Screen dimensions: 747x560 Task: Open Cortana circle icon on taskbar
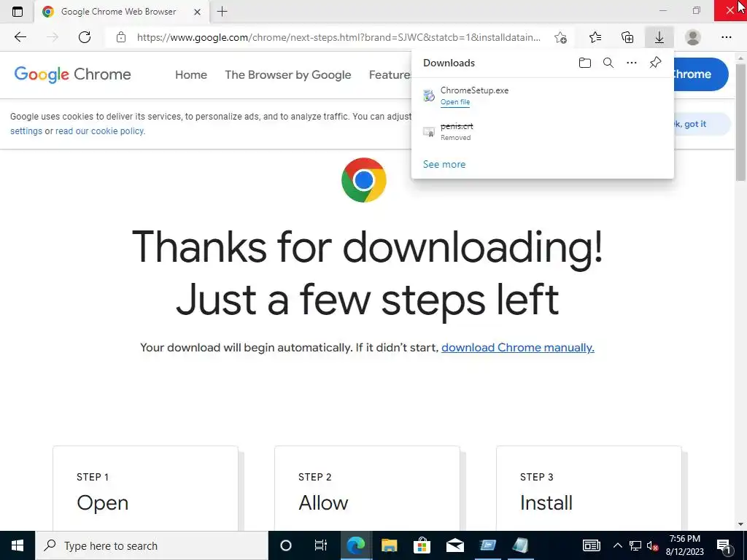coord(286,545)
